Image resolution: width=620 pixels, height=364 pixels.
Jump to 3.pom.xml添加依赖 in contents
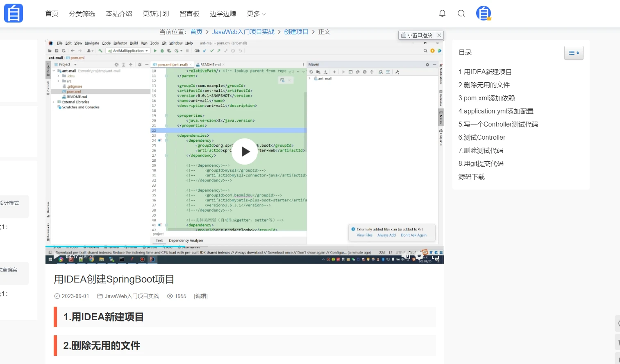486,98
